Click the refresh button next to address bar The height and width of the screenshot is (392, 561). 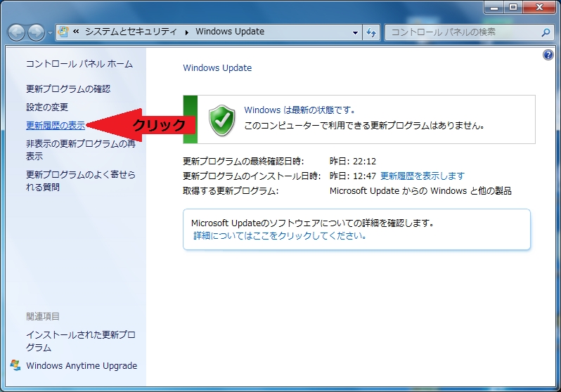371,32
